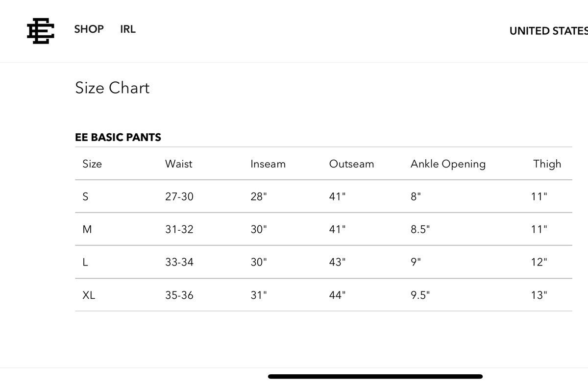Select the Ankle Opening column header
The height and width of the screenshot is (386, 588).
(448, 164)
